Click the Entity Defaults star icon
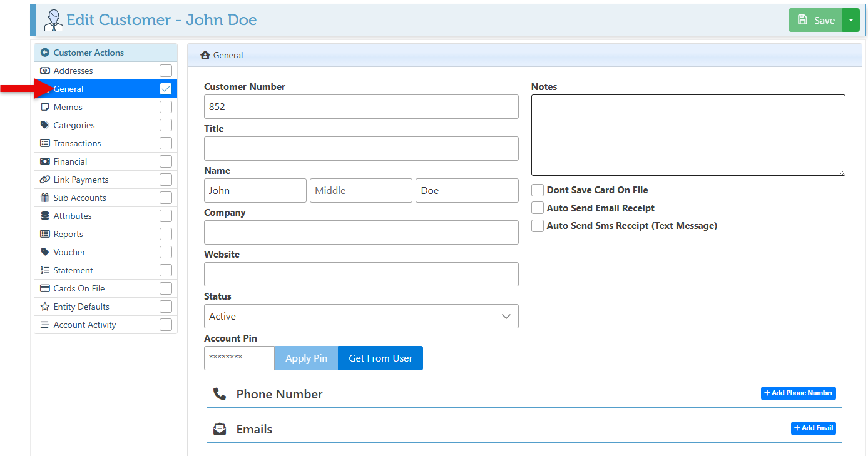The width and height of the screenshot is (868, 456). (x=45, y=307)
